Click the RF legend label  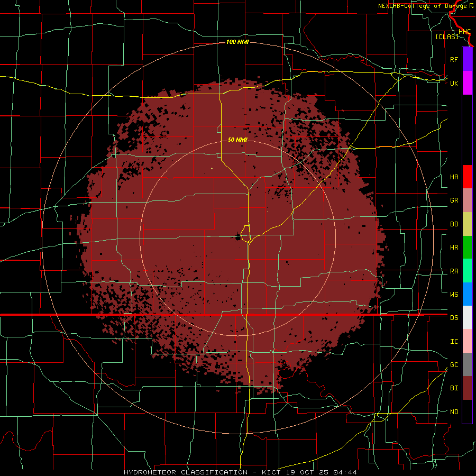454,59
